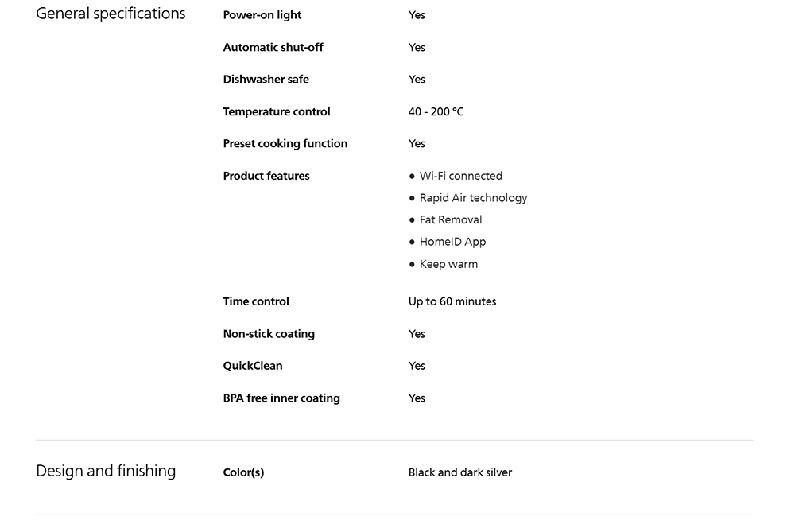The width and height of the screenshot is (791, 532).
Task: Click the Keep warm list item
Action: point(448,264)
